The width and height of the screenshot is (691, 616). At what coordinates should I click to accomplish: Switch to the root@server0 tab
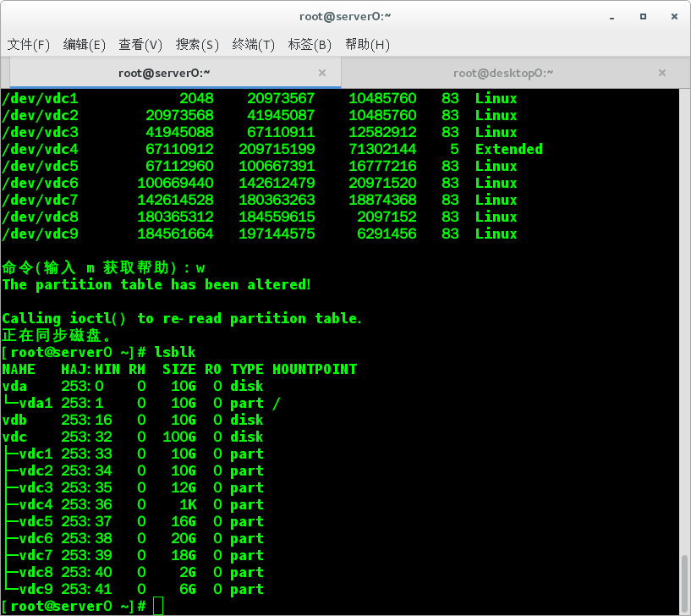(175, 73)
